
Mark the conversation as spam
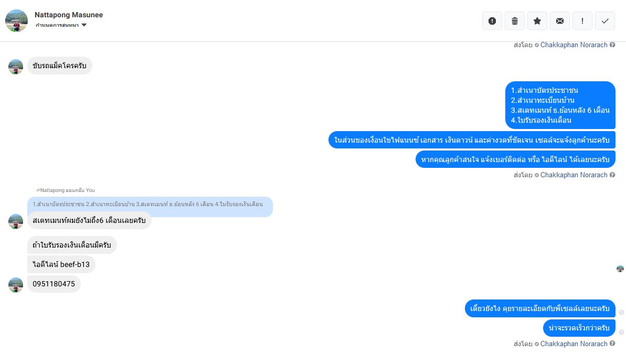(x=492, y=21)
